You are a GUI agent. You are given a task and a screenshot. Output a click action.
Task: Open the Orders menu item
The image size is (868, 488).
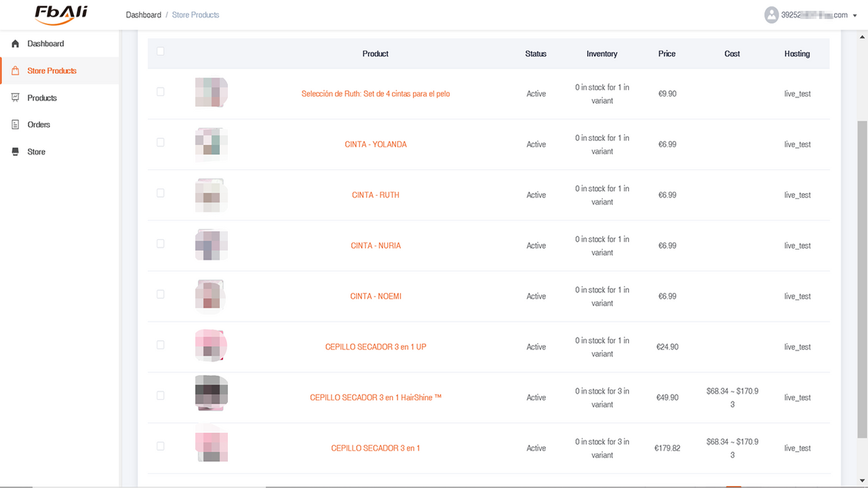click(x=39, y=125)
